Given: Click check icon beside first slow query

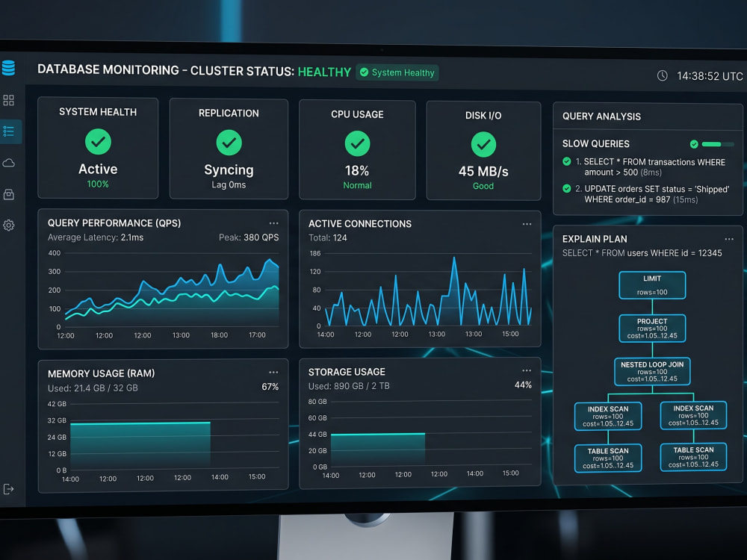Looking at the screenshot, I should click(567, 161).
